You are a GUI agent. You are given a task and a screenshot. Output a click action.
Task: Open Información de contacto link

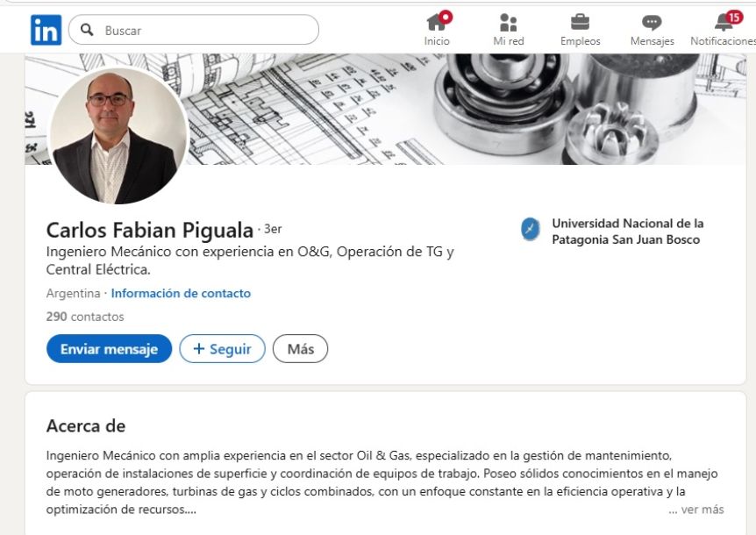coord(181,294)
